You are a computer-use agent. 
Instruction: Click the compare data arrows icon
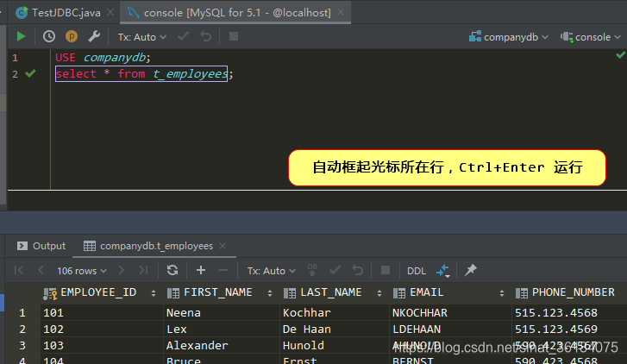tap(443, 271)
